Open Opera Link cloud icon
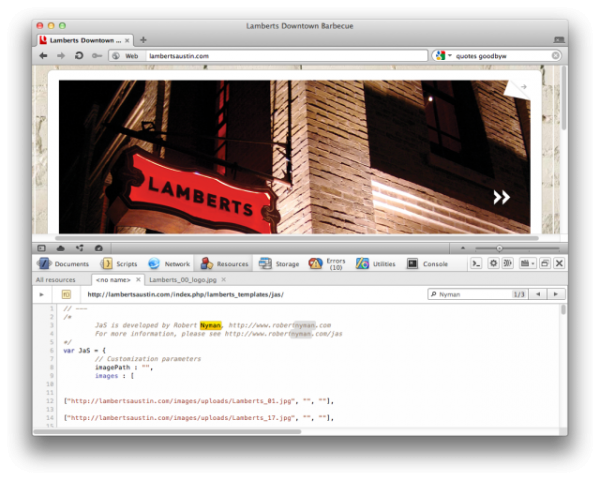The height and width of the screenshot is (480, 600). (60, 248)
